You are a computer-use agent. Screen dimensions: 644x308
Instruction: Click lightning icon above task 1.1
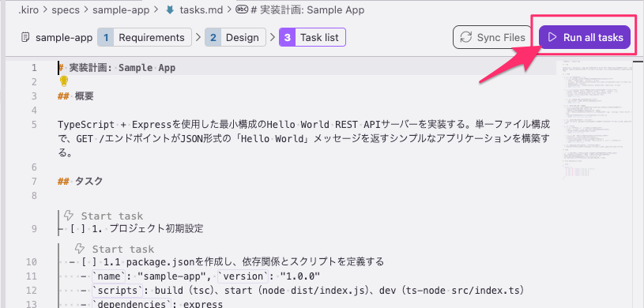pos(81,249)
